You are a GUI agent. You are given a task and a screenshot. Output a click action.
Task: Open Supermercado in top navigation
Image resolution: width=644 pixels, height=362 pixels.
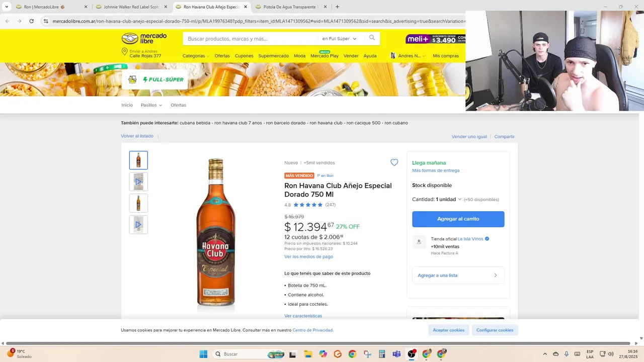point(274,56)
